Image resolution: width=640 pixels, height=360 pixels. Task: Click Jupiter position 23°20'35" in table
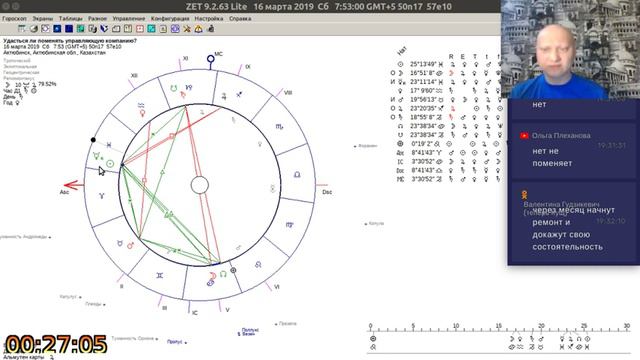pyautogui.click(x=423, y=108)
